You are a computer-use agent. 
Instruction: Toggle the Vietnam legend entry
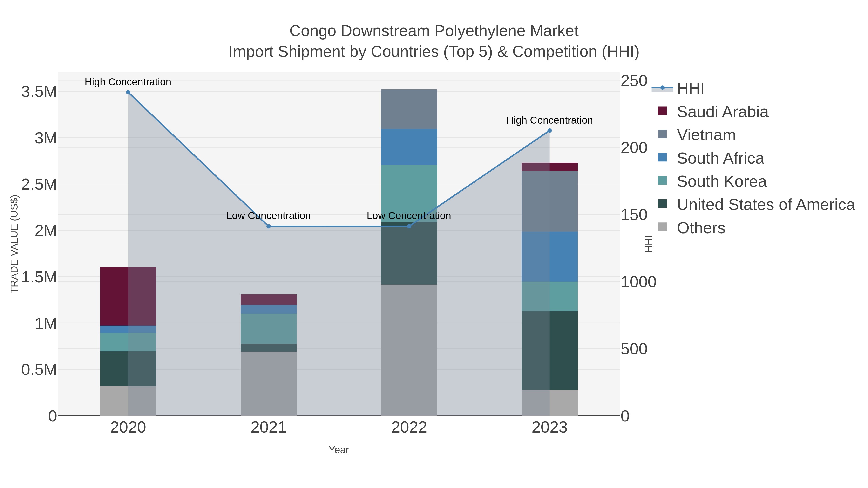(x=697, y=135)
